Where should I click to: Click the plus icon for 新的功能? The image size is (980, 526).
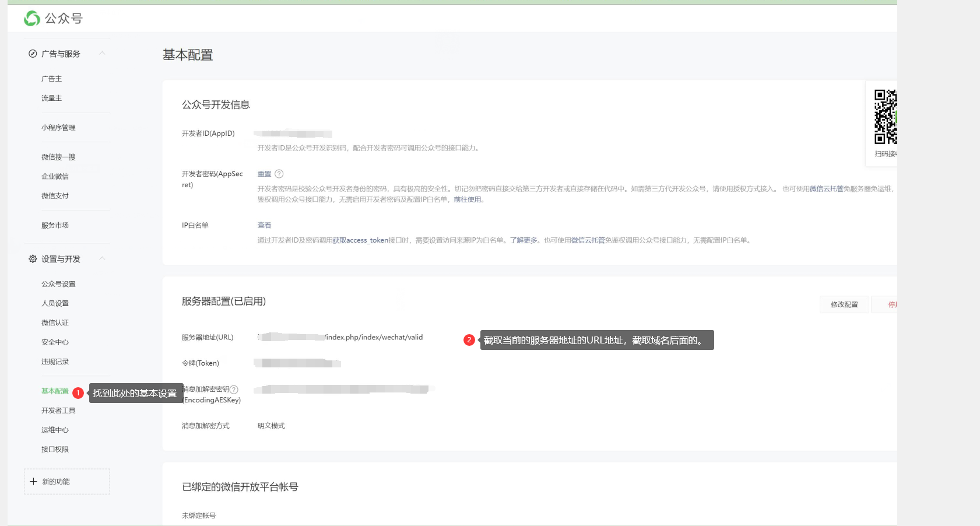(x=33, y=482)
